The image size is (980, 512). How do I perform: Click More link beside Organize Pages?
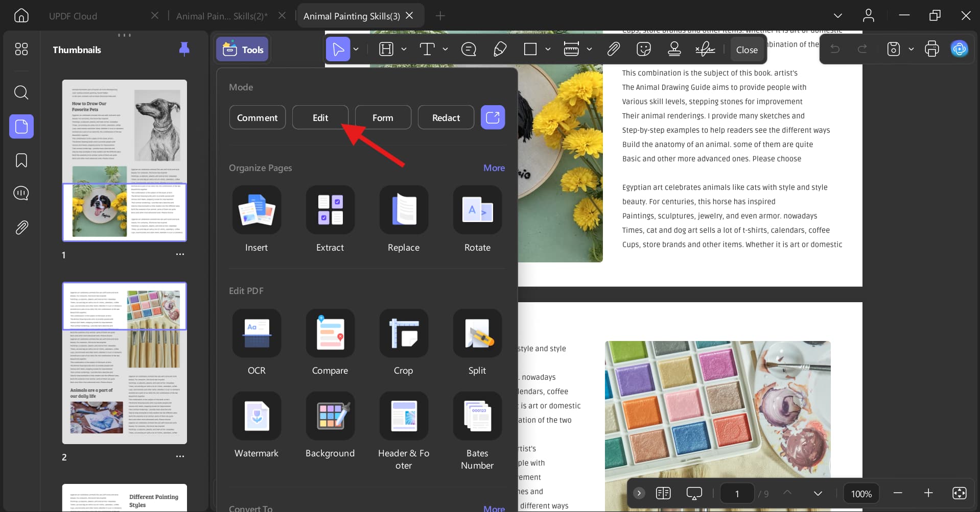[494, 168]
